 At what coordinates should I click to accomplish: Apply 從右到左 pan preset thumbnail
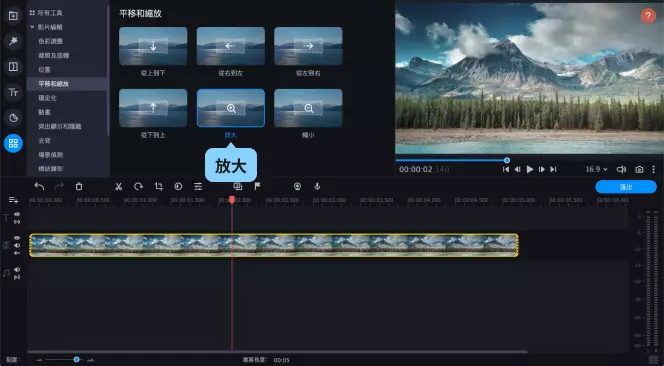click(231, 46)
